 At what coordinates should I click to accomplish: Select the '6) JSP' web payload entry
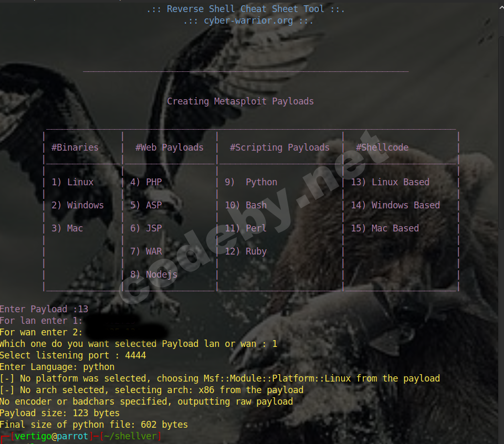[146, 228]
